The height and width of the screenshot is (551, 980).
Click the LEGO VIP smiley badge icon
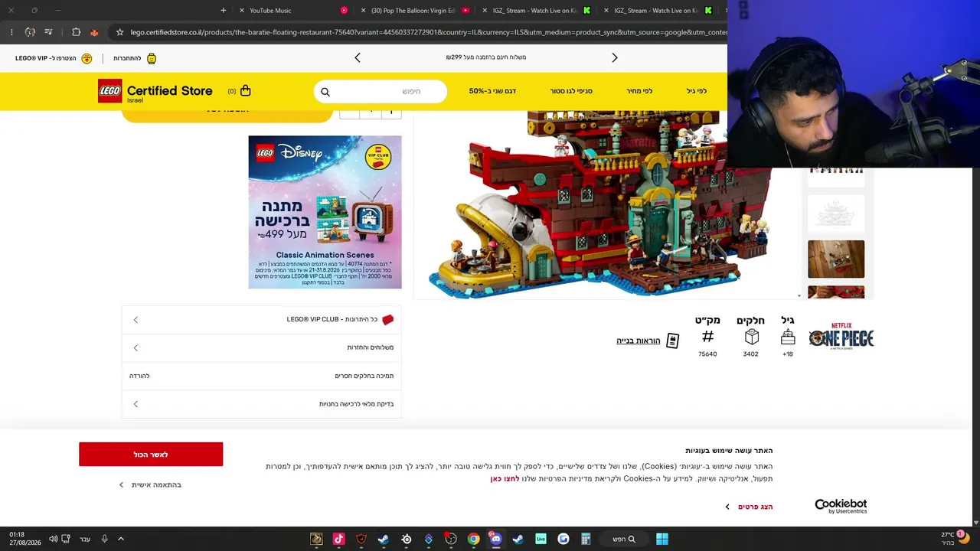pyautogui.click(x=87, y=58)
